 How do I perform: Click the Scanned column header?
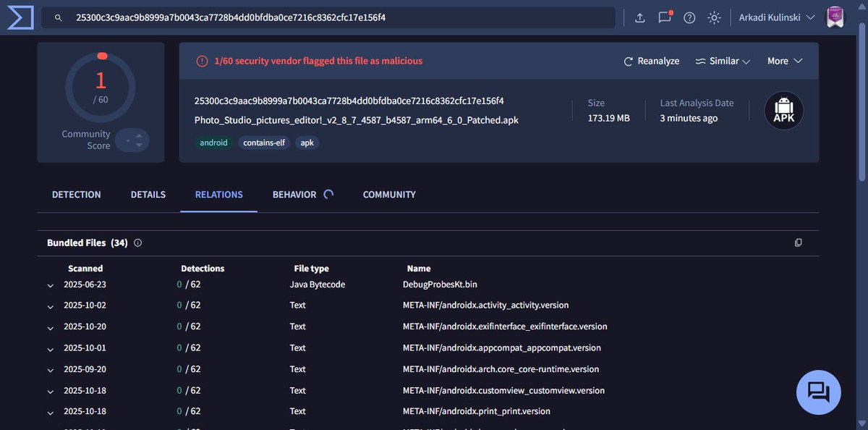coord(85,269)
